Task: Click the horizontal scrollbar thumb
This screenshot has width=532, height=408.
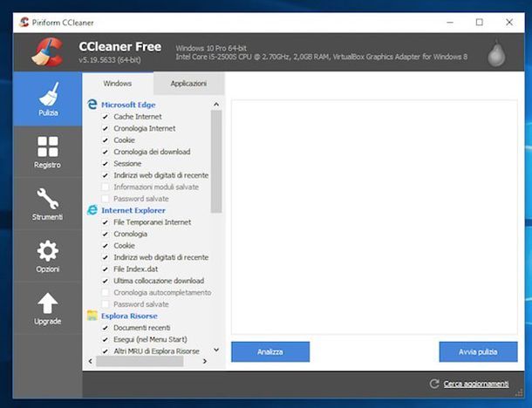Action: (x=140, y=361)
